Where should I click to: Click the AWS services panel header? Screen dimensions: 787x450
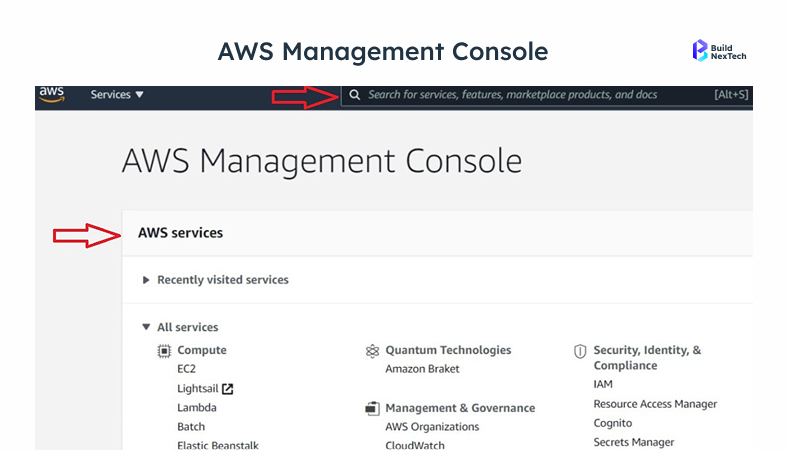coord(437,233)
